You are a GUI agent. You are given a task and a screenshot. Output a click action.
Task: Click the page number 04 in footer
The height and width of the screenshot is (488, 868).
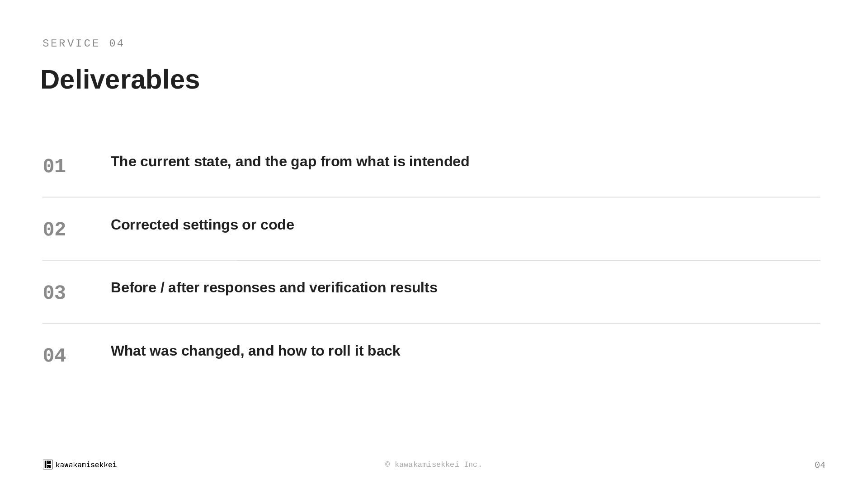point(820,465)
